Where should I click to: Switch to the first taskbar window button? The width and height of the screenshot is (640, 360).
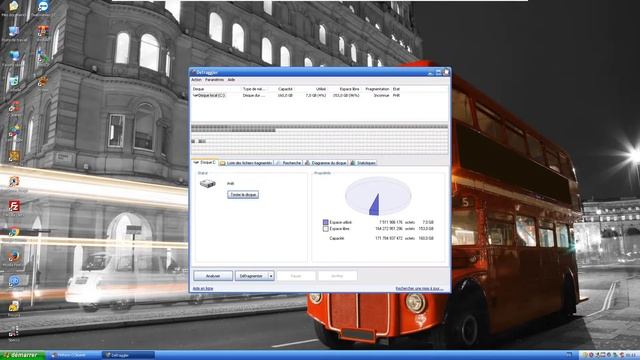74,355
